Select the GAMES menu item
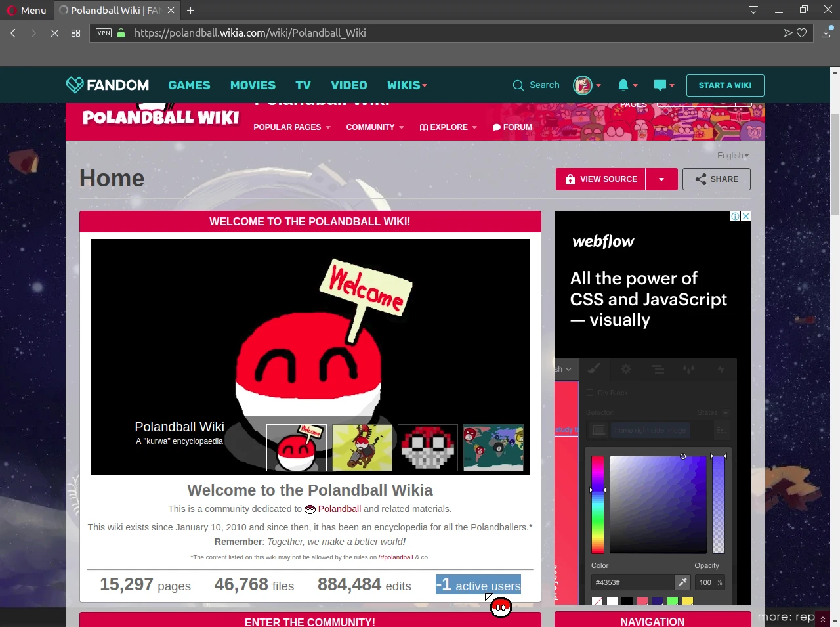 click(189, 85)
